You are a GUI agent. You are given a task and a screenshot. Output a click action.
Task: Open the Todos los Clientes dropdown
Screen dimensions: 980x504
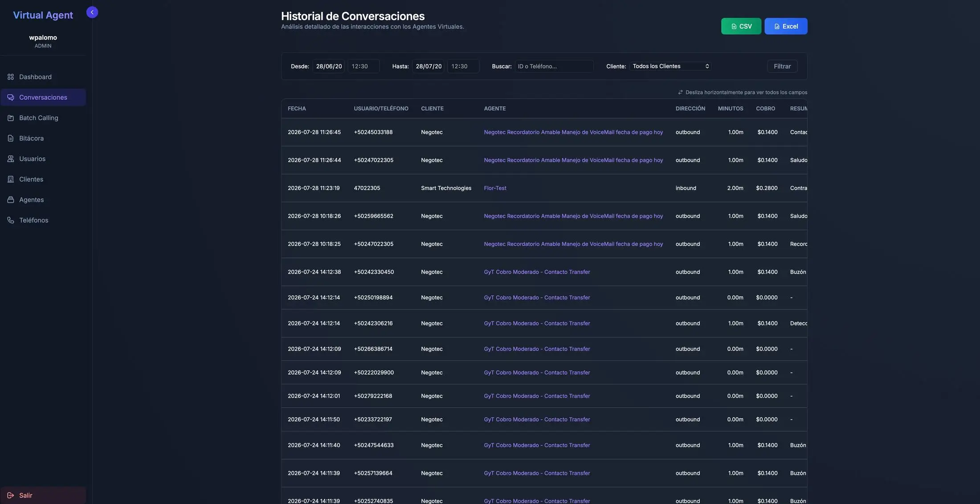pyautogui.click(x=670, y=66)
